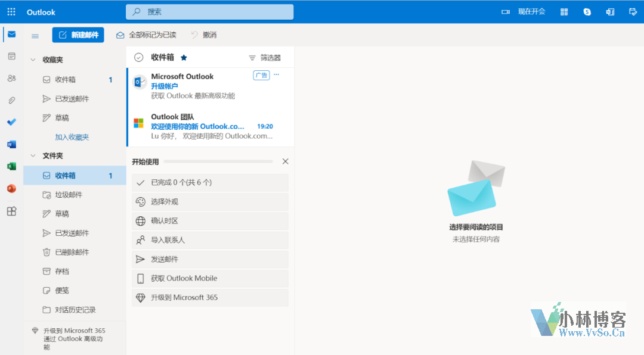Click the 发送邮件 setup item

pyautogui.click(x=210, y=259)
